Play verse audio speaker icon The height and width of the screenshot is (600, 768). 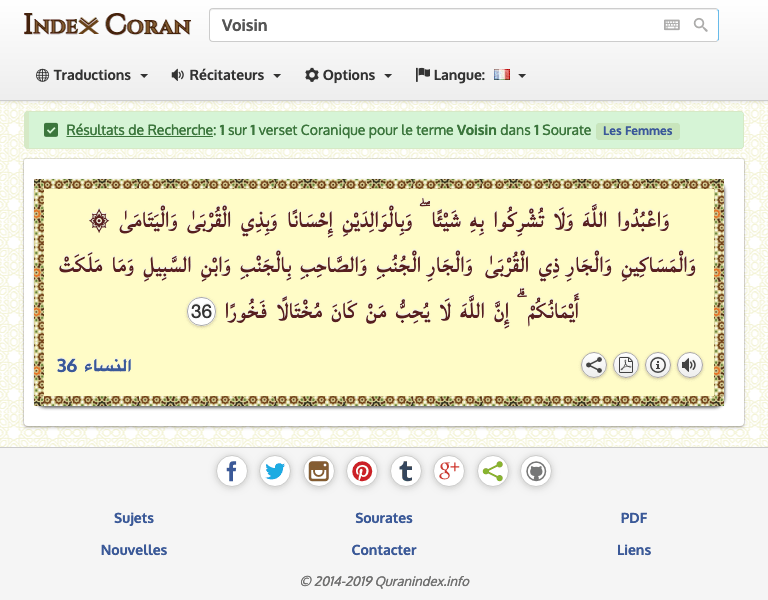pyautogui.click(x=689, y=365)
